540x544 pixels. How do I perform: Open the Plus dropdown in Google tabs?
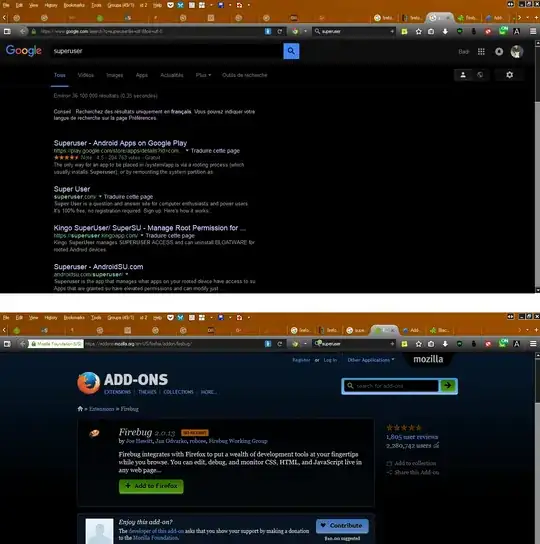tap(203, 75)
